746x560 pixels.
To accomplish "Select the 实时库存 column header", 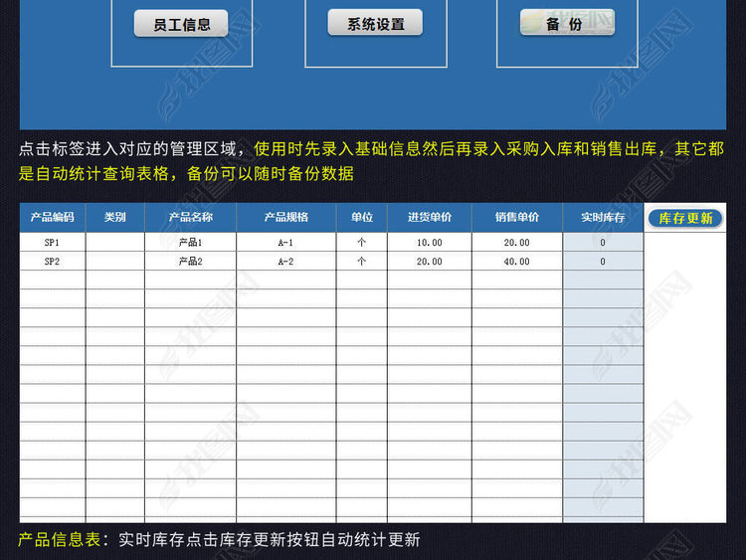I will [x=603, y=218].
